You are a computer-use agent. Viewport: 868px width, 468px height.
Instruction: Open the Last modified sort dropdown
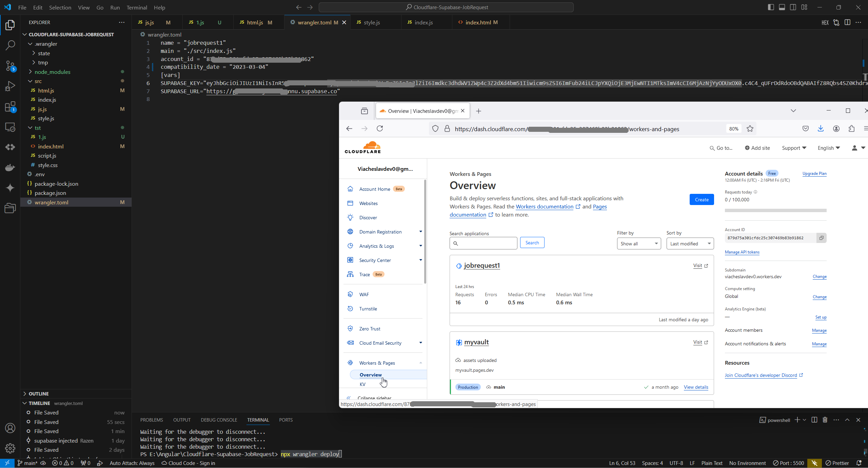coord(690,244)
